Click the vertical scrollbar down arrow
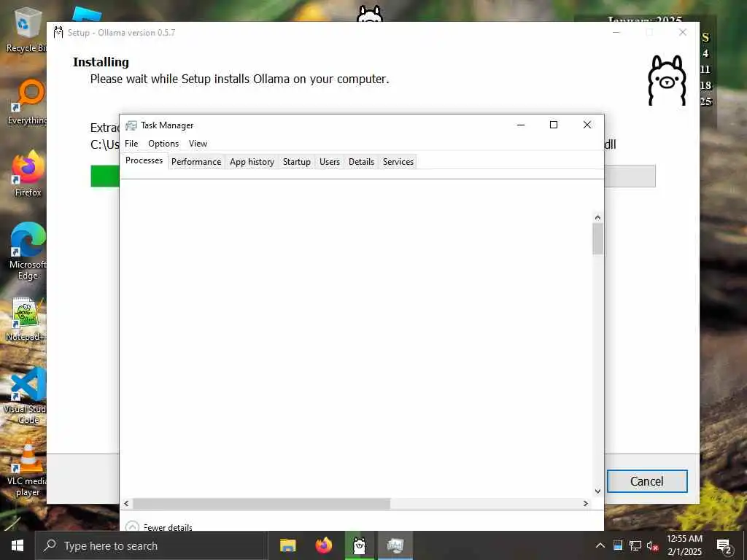Viewport: 747px width, 560px height. [x=597, y=491]
